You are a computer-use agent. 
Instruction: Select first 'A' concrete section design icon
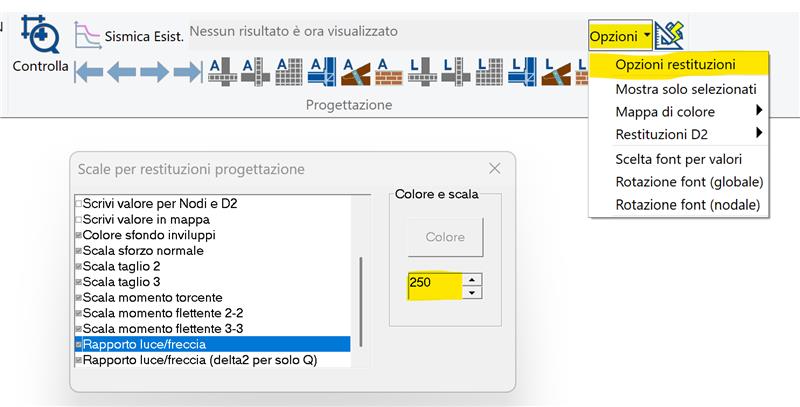221,71
